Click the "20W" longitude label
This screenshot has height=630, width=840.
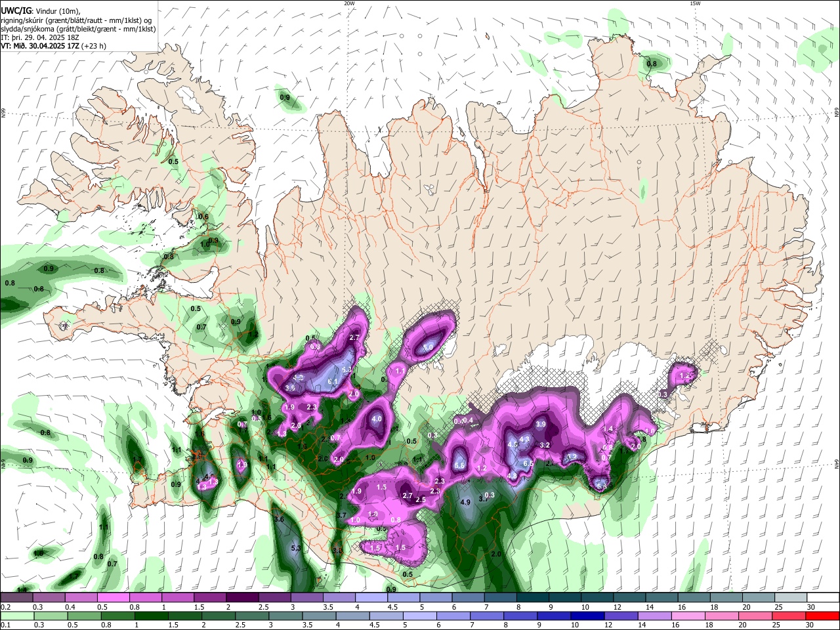click(x=349, y=3)
